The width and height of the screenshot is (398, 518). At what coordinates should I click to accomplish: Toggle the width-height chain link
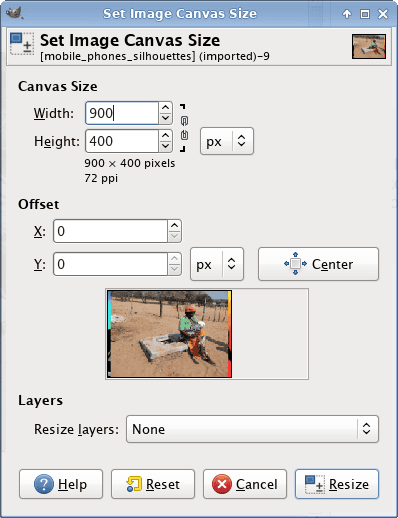(184, 128)
